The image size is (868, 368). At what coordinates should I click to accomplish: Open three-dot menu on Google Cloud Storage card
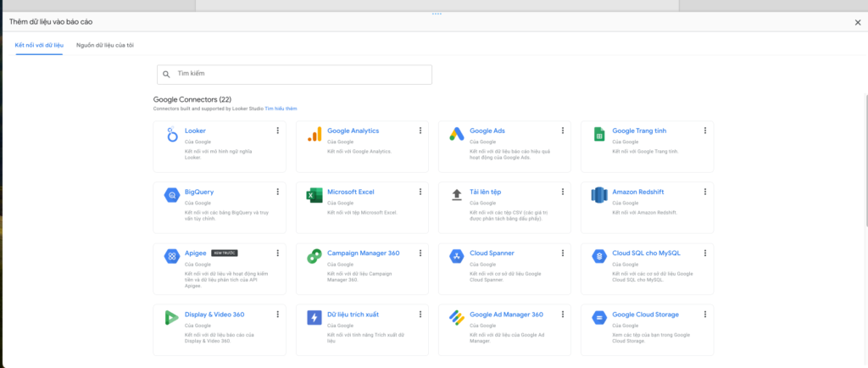(705, 314)
